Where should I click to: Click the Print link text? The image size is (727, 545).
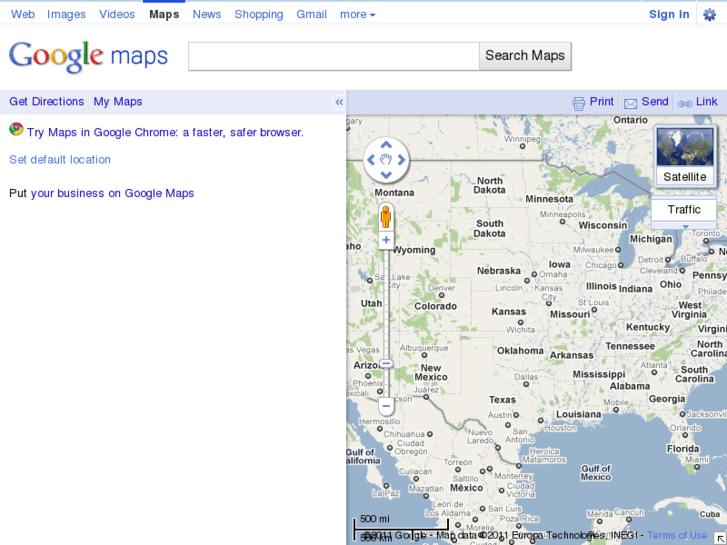click(x=601, y=102)
